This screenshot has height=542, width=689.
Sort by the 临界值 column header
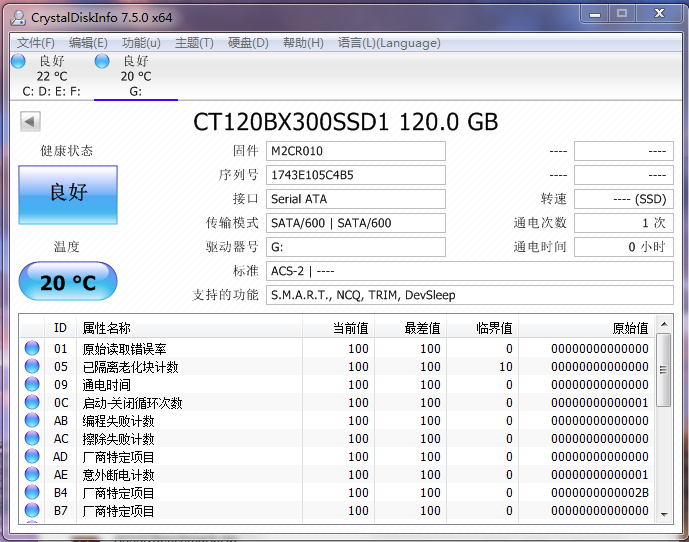(x=482, y=327)
